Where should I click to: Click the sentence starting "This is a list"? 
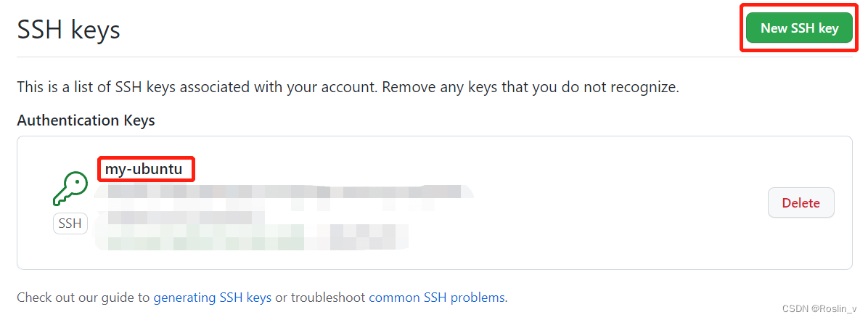pyautogui.click(x=196, y=89)
